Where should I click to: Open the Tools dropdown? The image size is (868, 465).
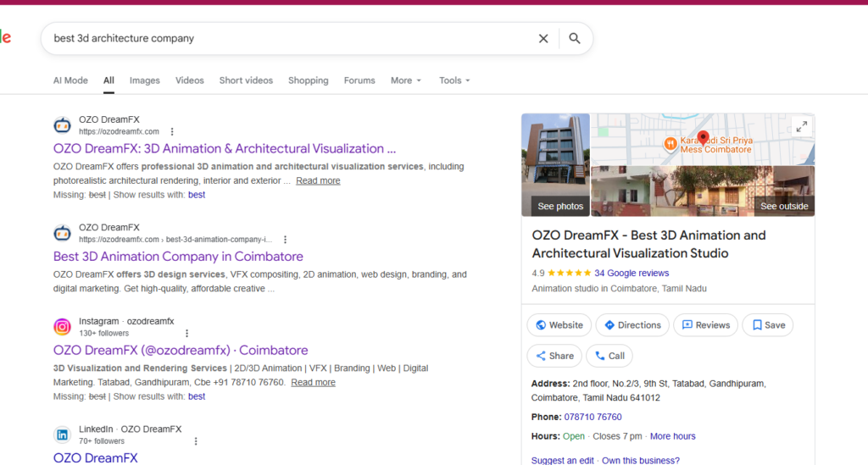(454, 80)
